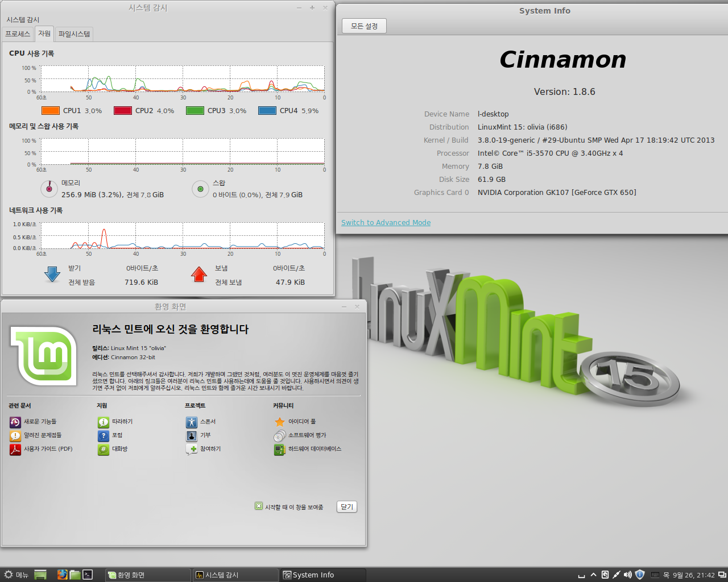The height and width of the screenshot is (582, 728).
Task: Click the 보냄 upload arrow icon
Action: (x=199, y=275)
